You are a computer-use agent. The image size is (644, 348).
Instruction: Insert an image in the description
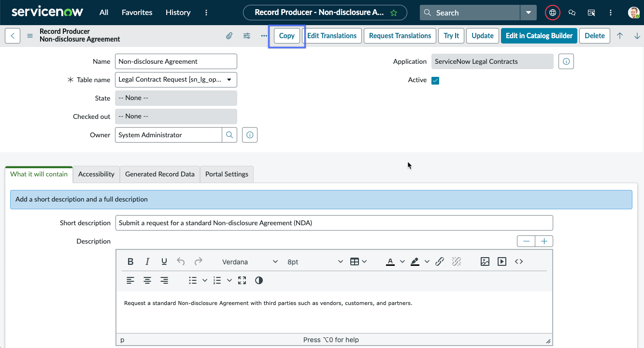(485, 261)
